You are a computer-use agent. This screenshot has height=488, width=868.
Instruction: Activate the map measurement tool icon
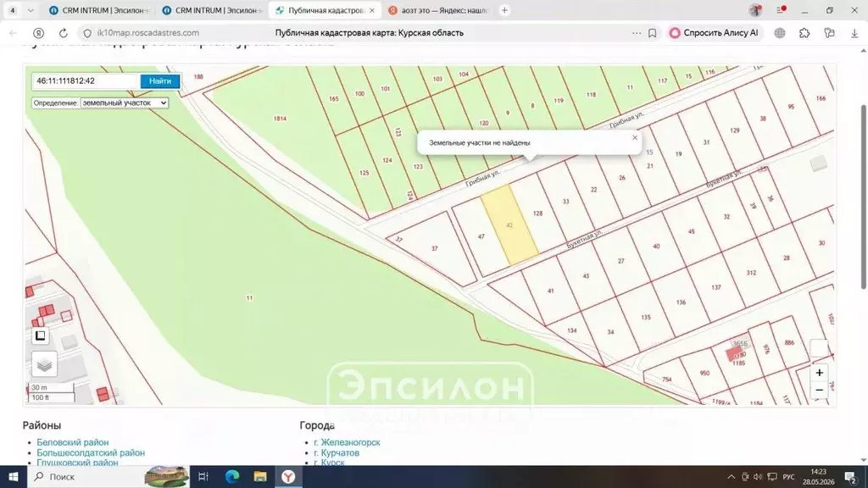point(41,335)
